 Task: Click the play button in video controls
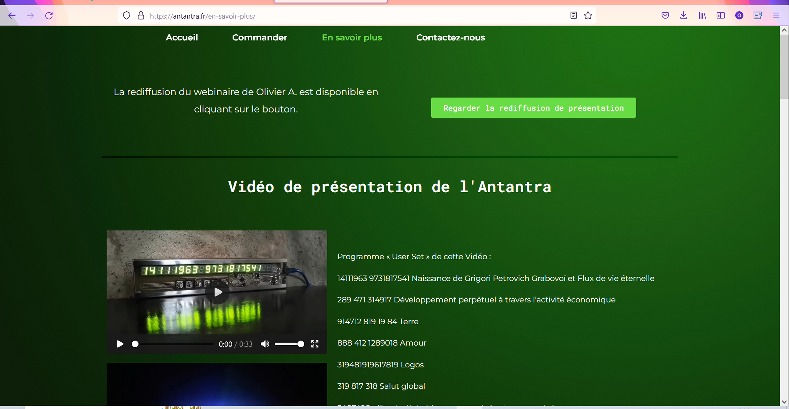(120, 344)
